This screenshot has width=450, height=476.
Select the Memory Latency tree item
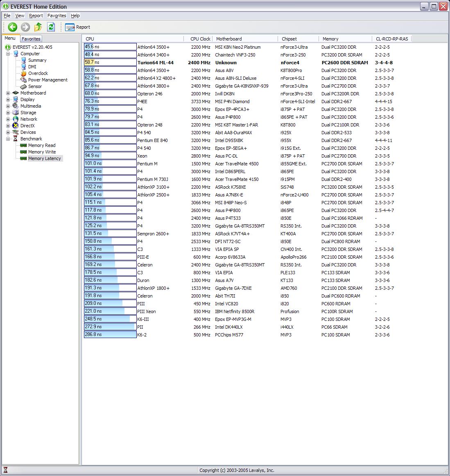[x=44, y=158]
